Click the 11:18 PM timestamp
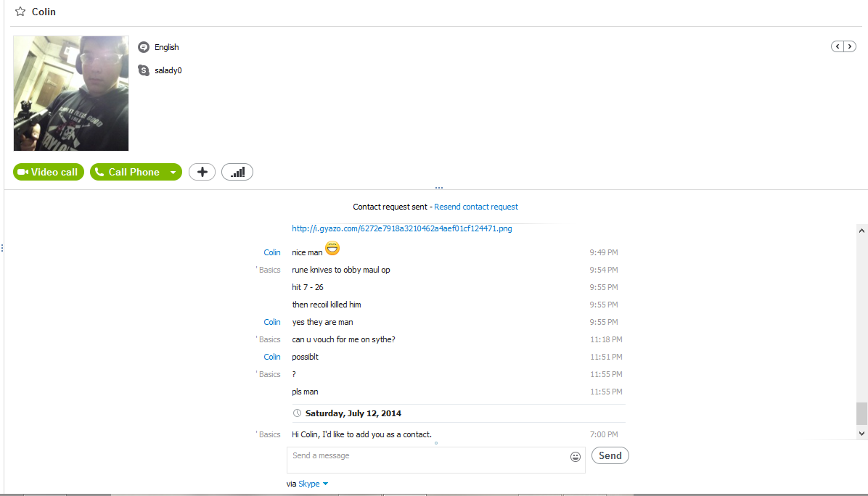This screenshot has height=496, width=868. click(606, 339)
